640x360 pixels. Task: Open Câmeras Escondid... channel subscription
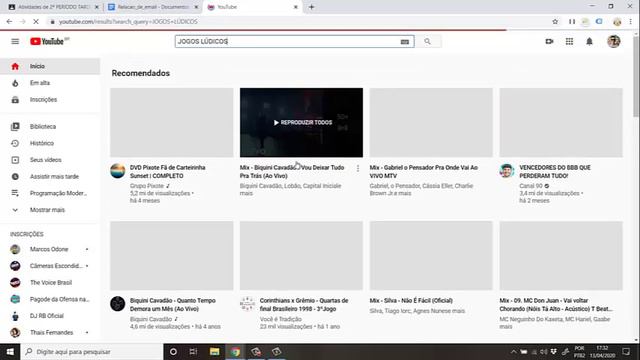(x=50, y=266)
